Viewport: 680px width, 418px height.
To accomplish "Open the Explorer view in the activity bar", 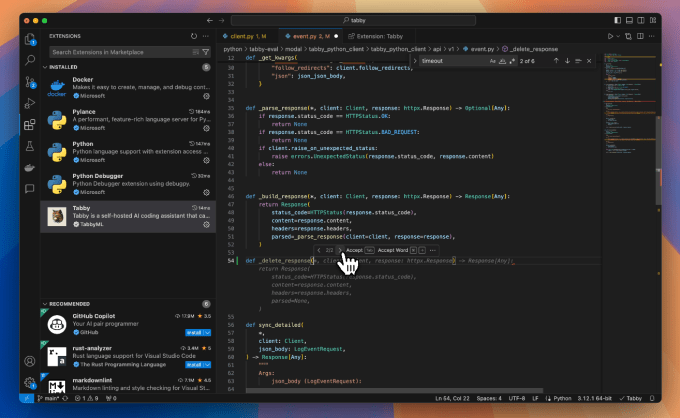I will tap(30, 40).
